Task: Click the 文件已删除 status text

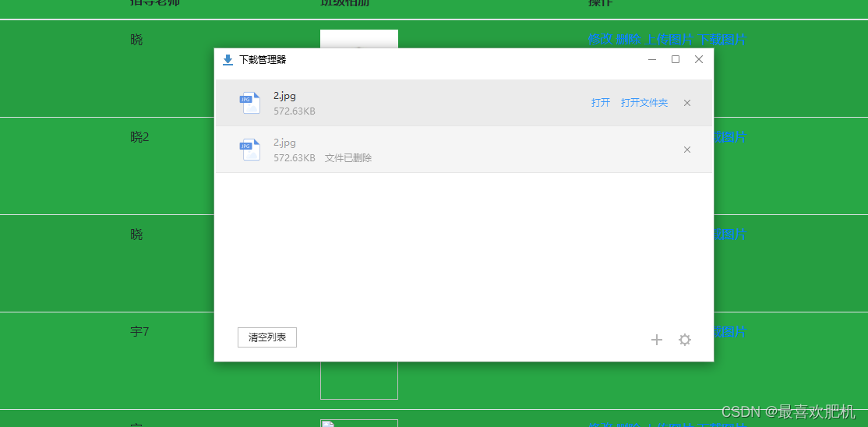Action: 348,158
